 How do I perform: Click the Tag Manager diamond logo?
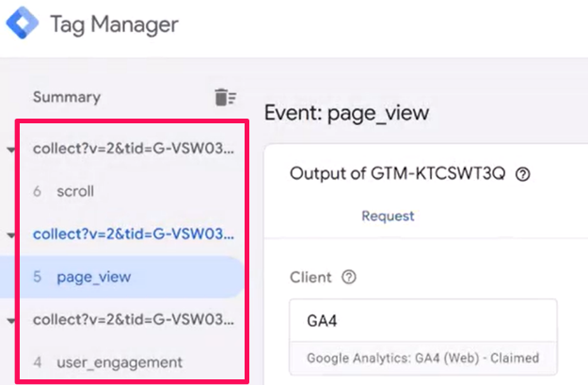[x=23, y=23]
